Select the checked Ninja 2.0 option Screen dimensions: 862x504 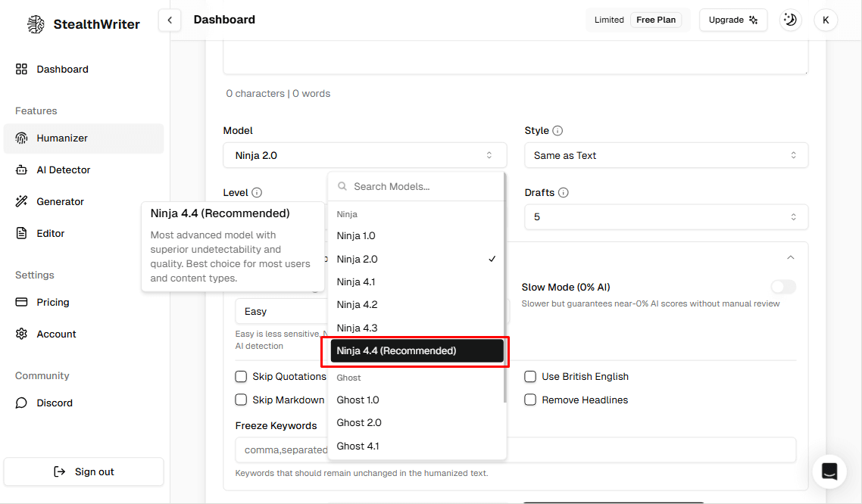click(416, 259)
